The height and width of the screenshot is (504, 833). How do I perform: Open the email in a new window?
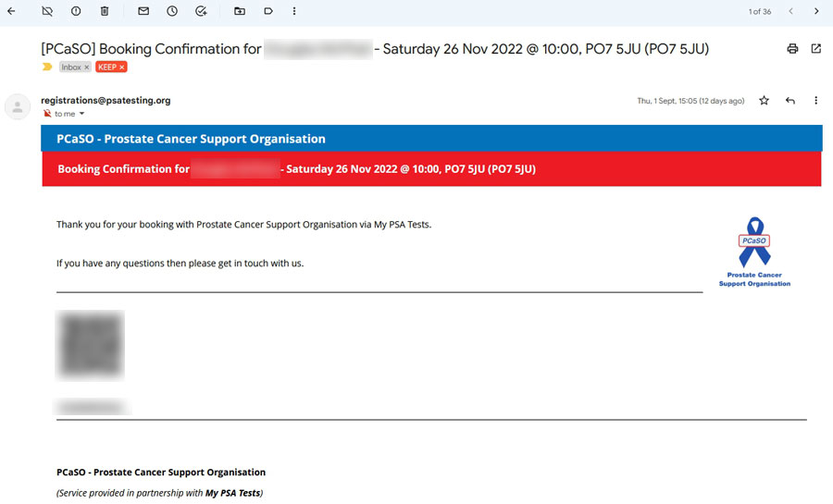(816, 49)
